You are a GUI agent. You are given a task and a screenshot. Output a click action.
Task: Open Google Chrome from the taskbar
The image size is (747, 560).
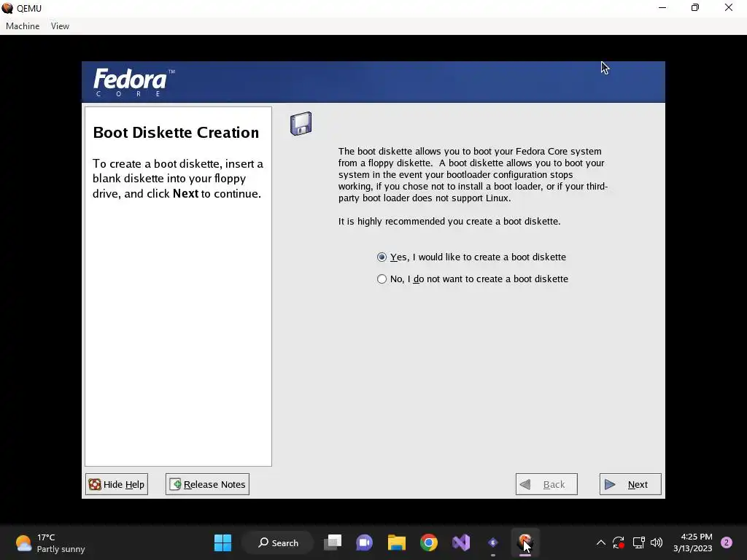[x=429, y=542]
